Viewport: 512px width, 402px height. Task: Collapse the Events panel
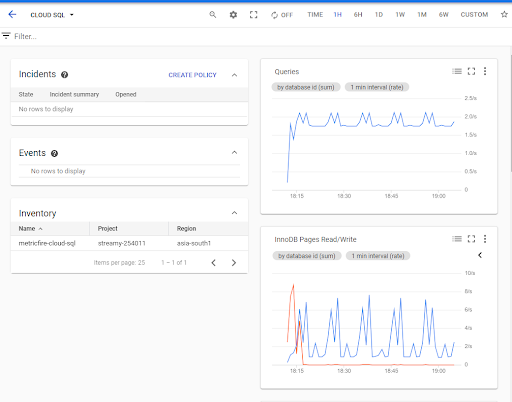(234, 153)
